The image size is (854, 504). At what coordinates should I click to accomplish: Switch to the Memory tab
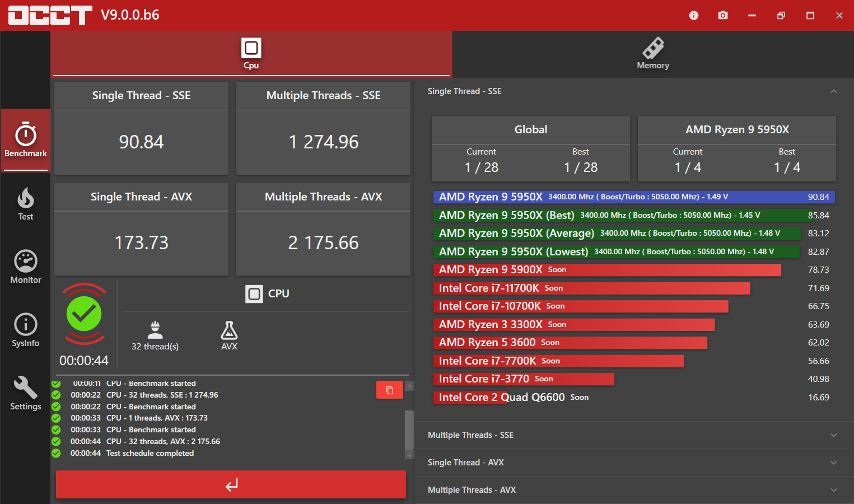653,54
